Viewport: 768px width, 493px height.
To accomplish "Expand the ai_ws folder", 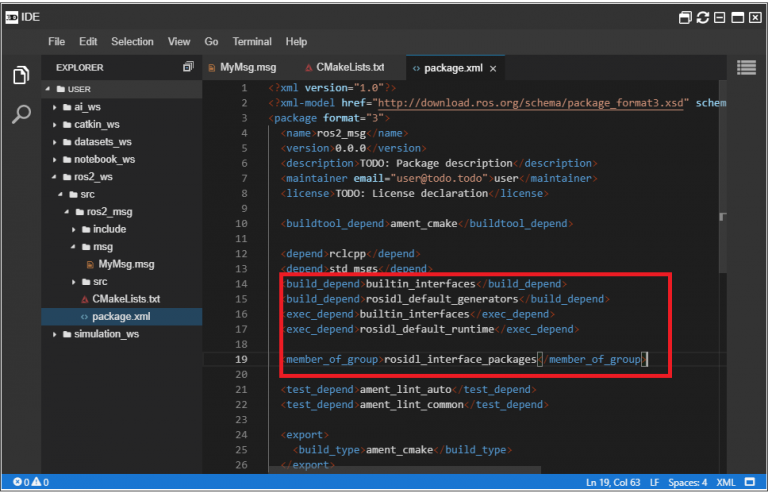I will tap(55, 107).
